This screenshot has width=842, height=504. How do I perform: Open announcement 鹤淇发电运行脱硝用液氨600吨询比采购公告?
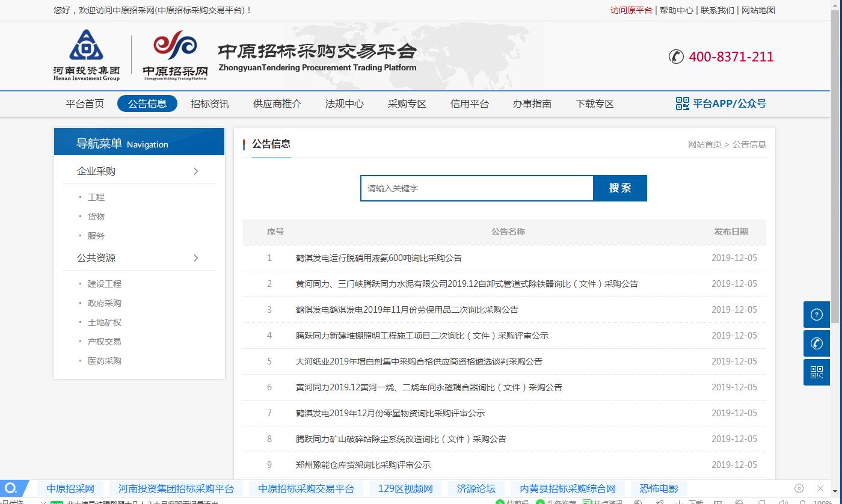coord(378,258)
